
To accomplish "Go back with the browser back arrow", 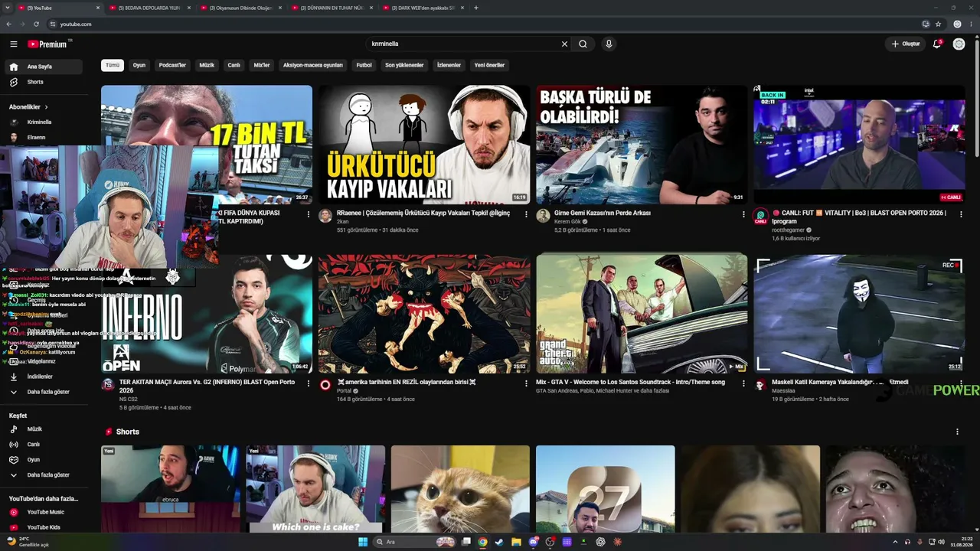I will pos(9,24).
